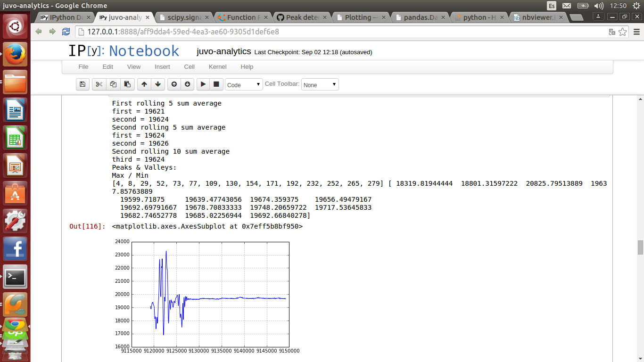Image resolution: width=644 pixels, height=362 pixels.
Task: Expand the Cell Toolbar None dropdown
Action: 320,85
